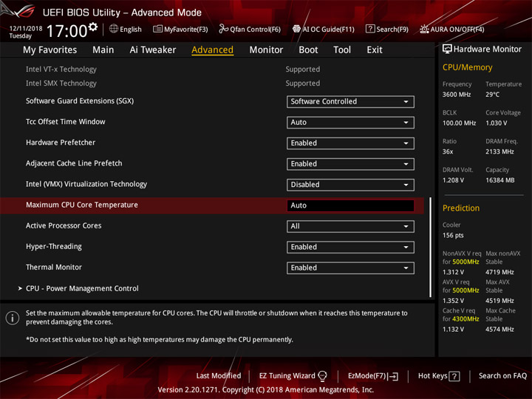Click the EzMode exit arrow icon

click(394, 376)
